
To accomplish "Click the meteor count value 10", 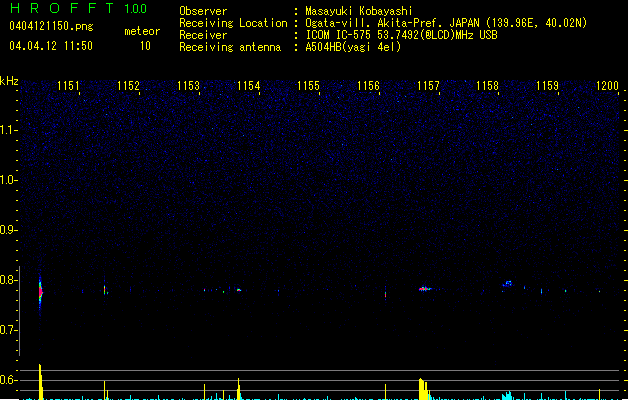I will 145,46.
